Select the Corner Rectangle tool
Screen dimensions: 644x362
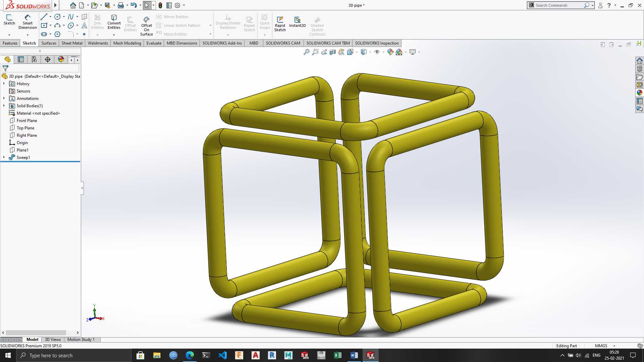click(x=44, y=25)
